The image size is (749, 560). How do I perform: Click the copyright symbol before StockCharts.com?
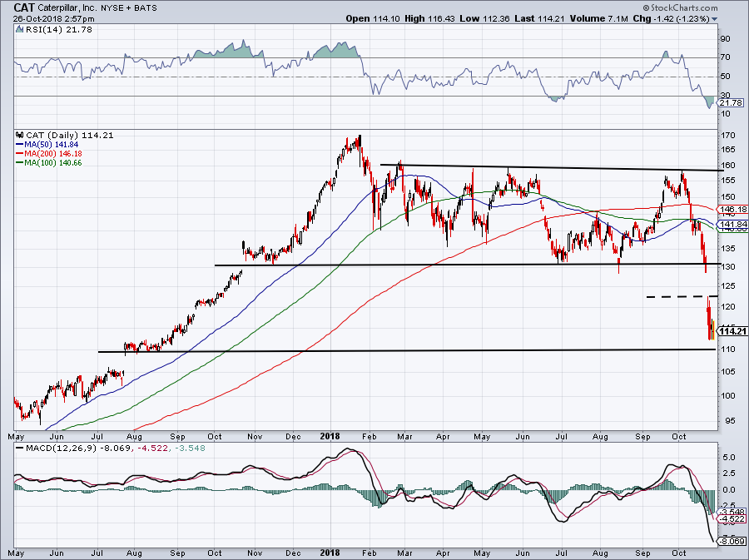point(646,7)
